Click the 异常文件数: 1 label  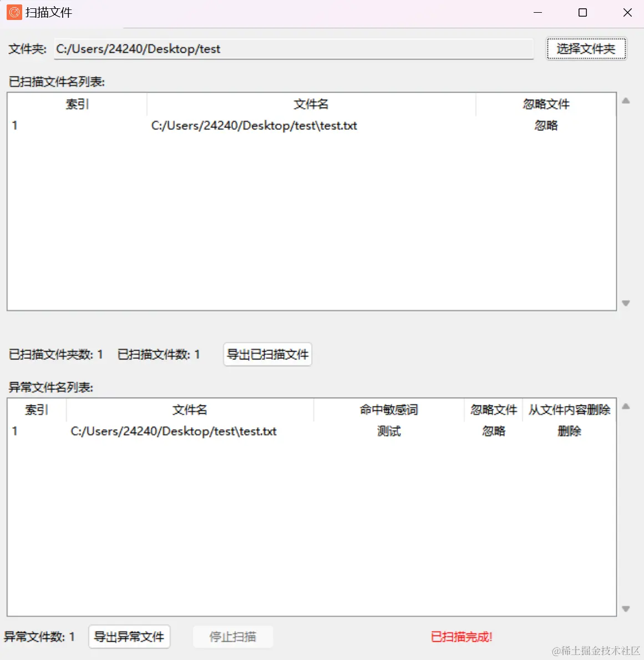[39, 637]
